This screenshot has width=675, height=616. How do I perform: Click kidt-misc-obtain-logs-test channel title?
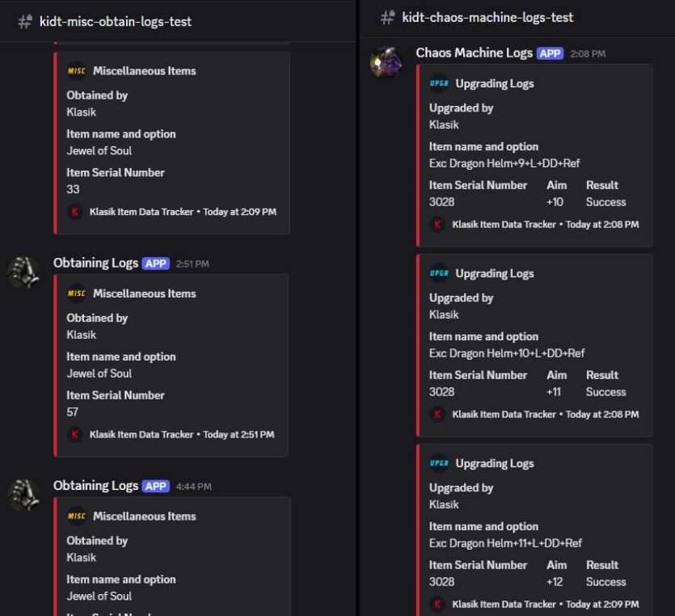[x=116, y=22]
